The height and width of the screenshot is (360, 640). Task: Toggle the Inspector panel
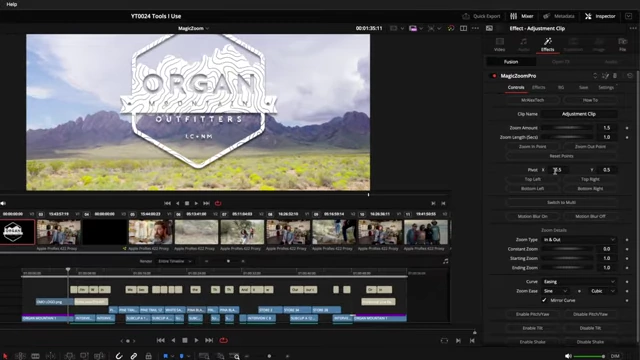click(600, 16)
